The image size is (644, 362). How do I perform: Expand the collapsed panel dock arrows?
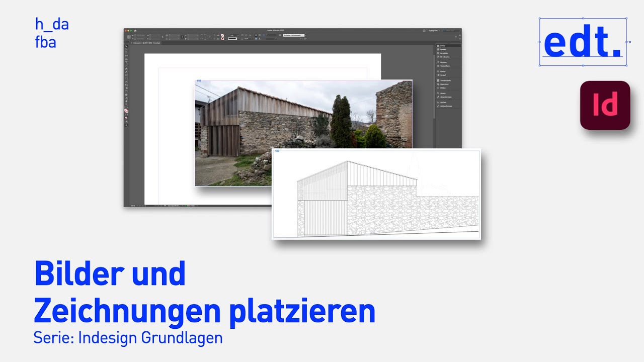click(460, 42)
